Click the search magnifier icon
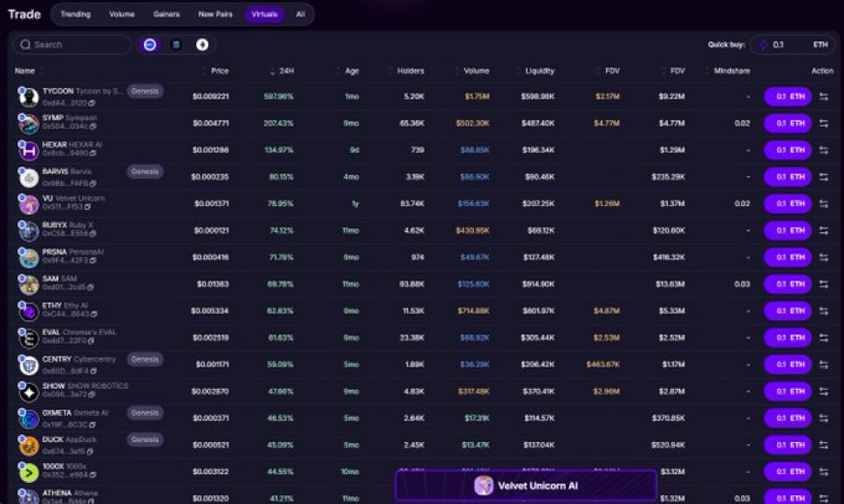 tap(25, 44)
